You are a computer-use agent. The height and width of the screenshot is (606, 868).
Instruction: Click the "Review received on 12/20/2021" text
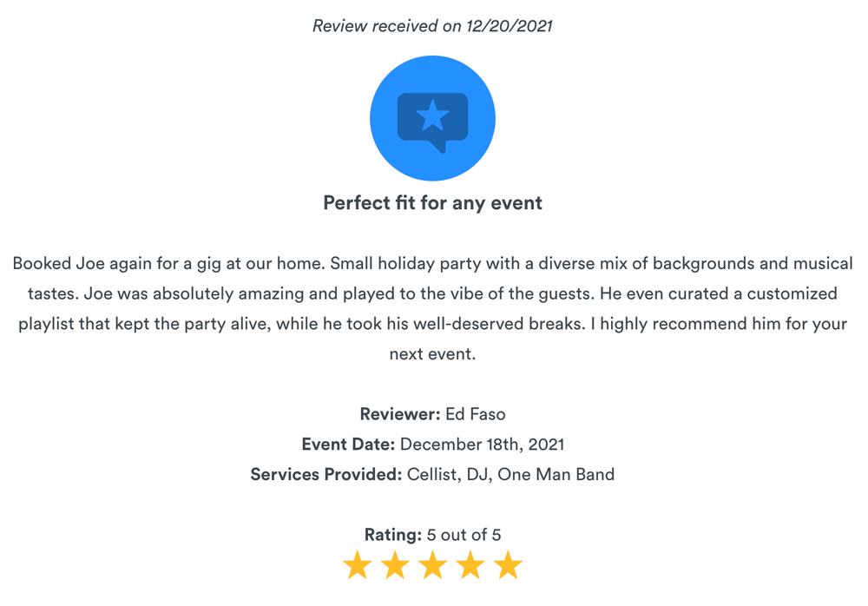coord(432,26)
